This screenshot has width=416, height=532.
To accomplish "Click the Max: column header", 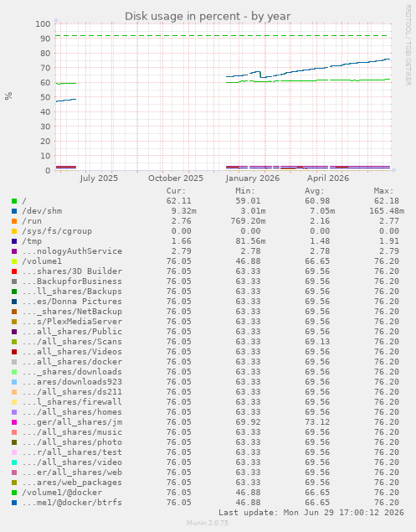I will (x=384, y=191).
